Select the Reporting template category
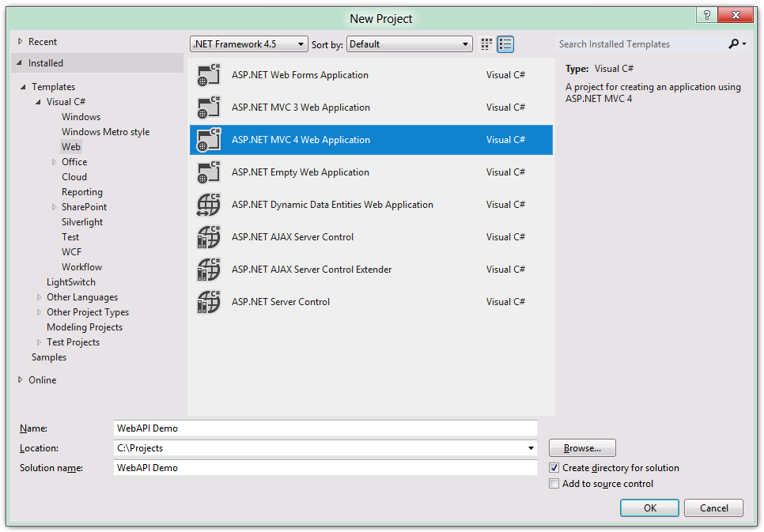Viewport: 764px width, 532px height. [82, 192]
